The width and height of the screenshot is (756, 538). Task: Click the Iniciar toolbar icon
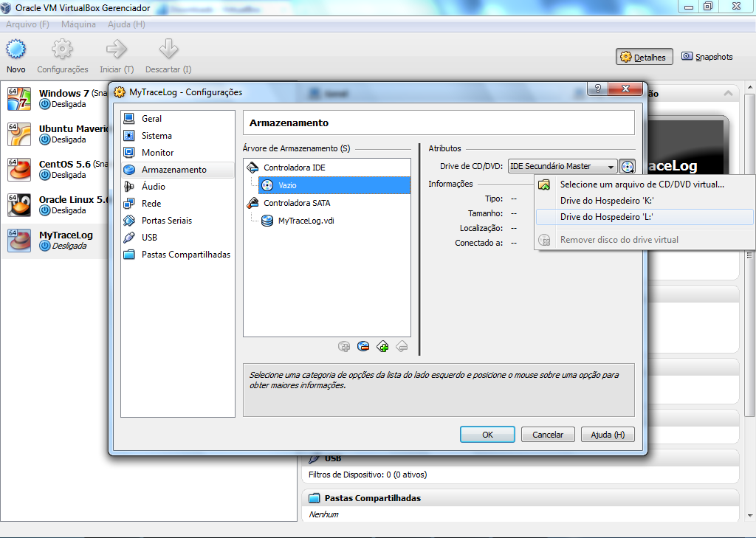point(115,52)
